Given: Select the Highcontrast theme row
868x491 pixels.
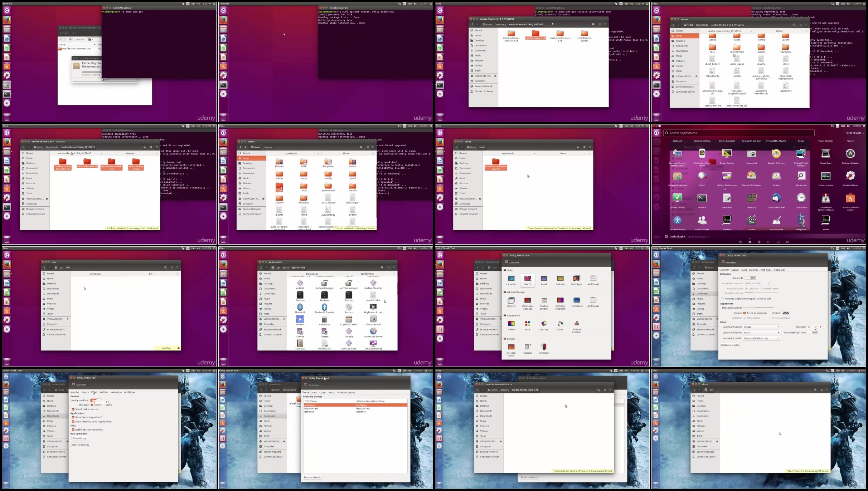Looking at the screenshot, I should 355,408.
